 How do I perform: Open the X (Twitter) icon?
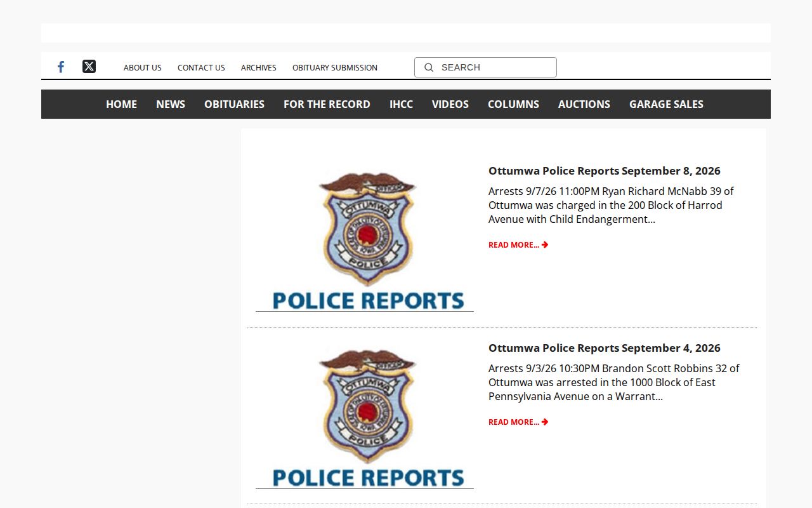(x=89, y=67)
